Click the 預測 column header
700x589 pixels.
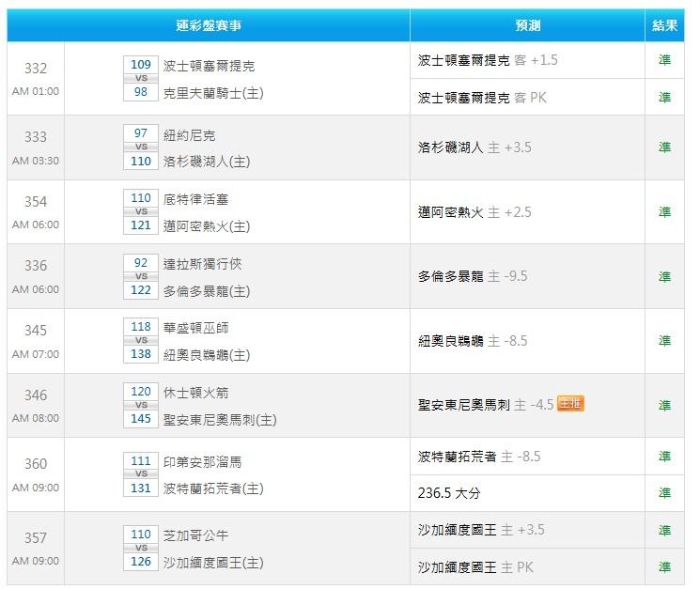pos(527,25)
